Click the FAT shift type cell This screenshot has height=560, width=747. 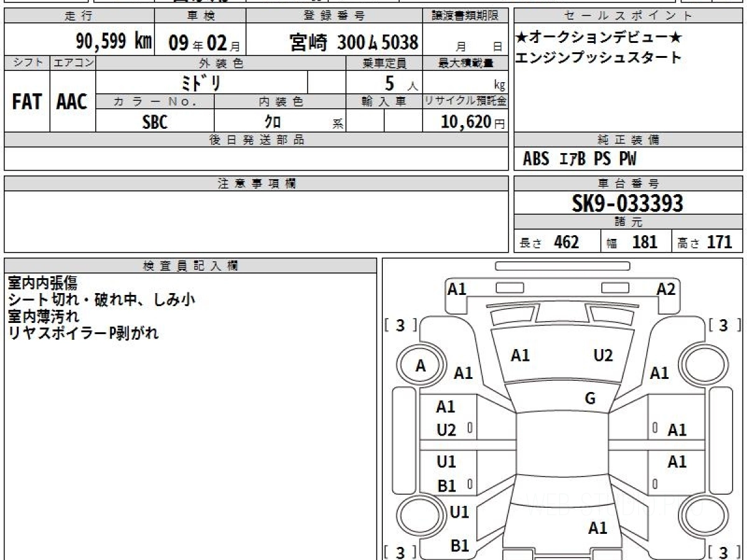click(26, 102)
